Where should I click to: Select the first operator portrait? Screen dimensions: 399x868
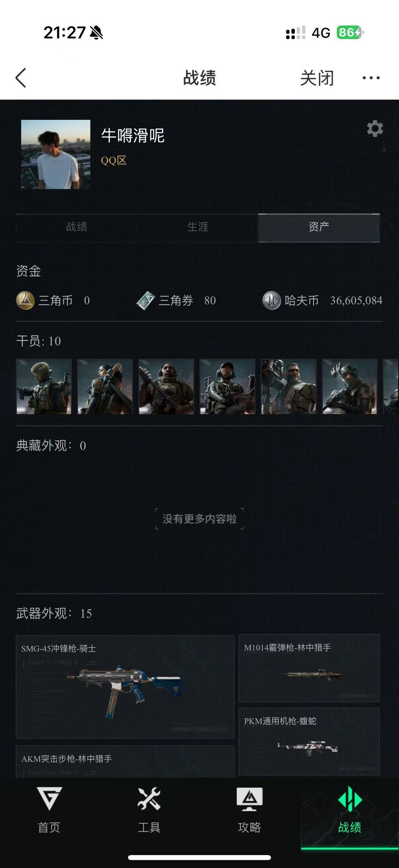pyautogui.click(x=44, y=386)
